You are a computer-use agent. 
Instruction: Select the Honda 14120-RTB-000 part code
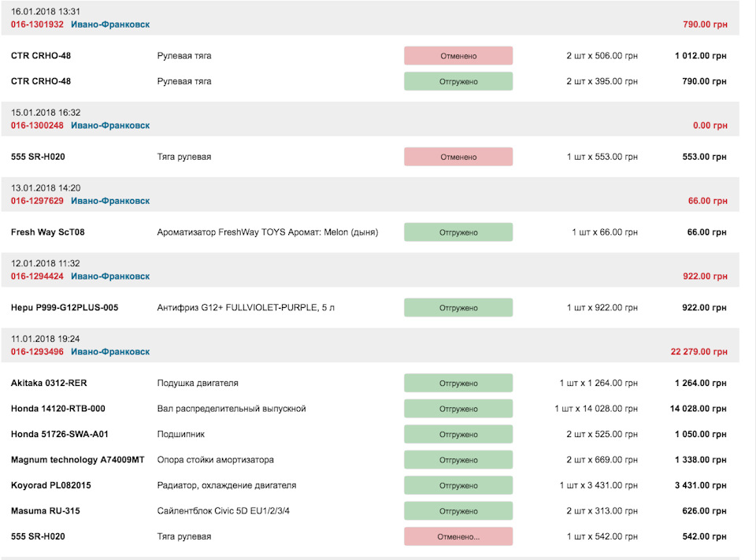(58, 409)
